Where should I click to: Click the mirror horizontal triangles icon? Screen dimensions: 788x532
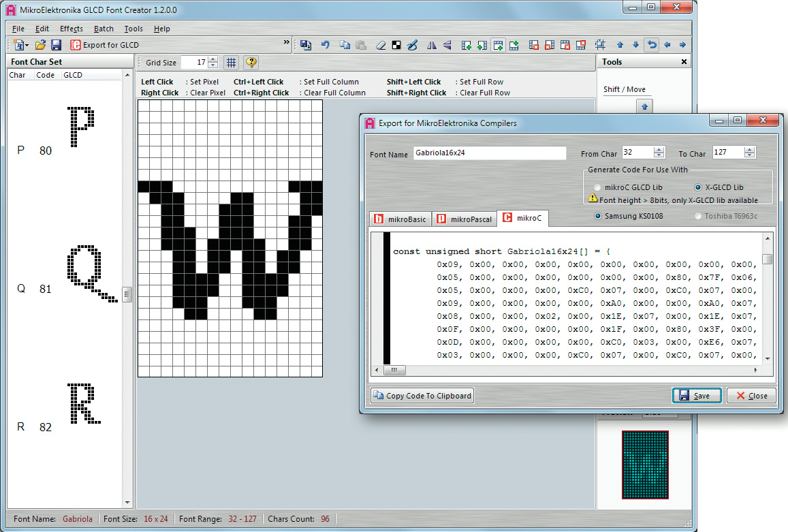pos(431,45)
